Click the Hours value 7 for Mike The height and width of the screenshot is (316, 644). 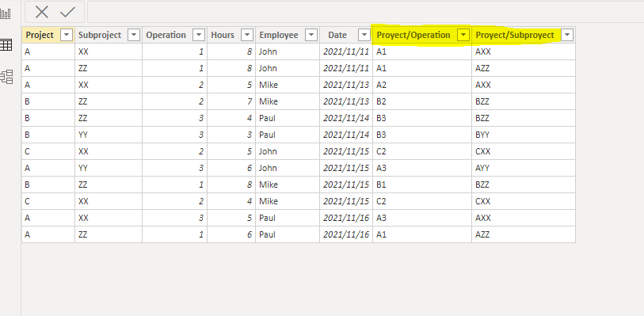pos(231,101)
